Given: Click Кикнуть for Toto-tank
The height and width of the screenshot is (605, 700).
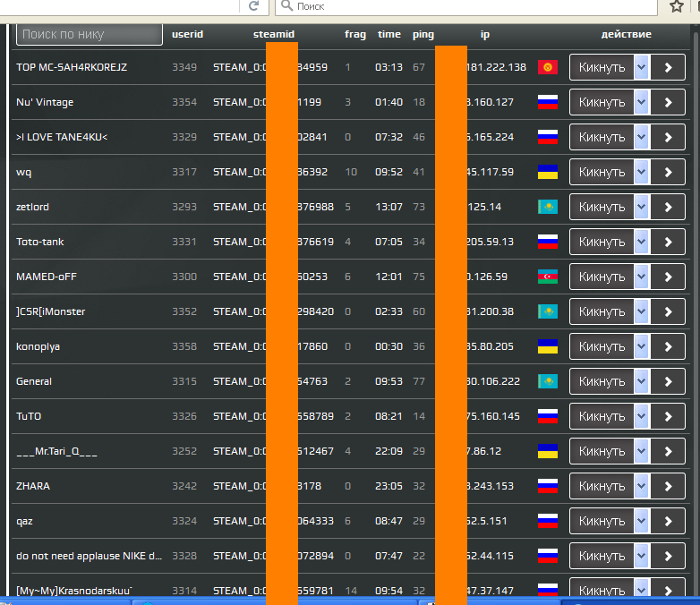Looking at the screenshot, I should pos(602,242).
